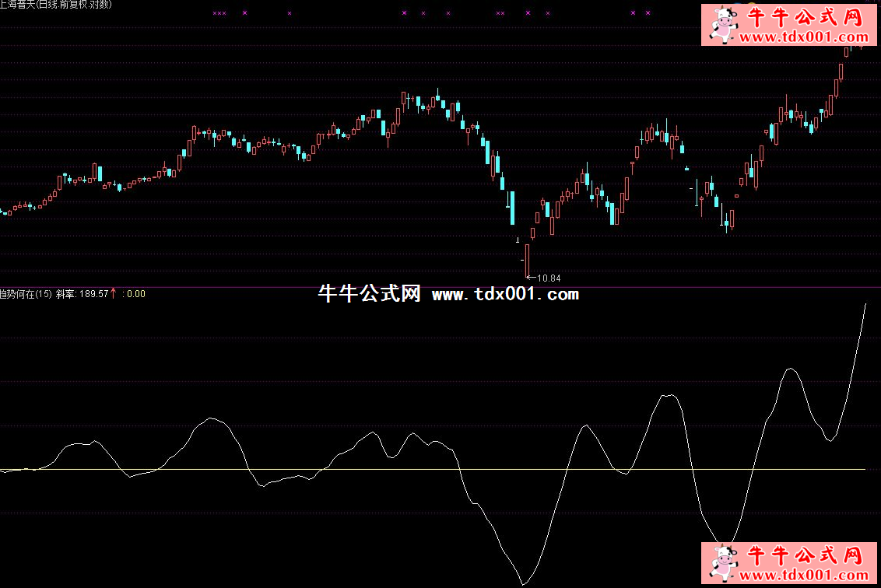Click the yellow 0.00 indicator value
This screenshot has width=881, height=588.
pyautogui.click(x=135, y=293)
